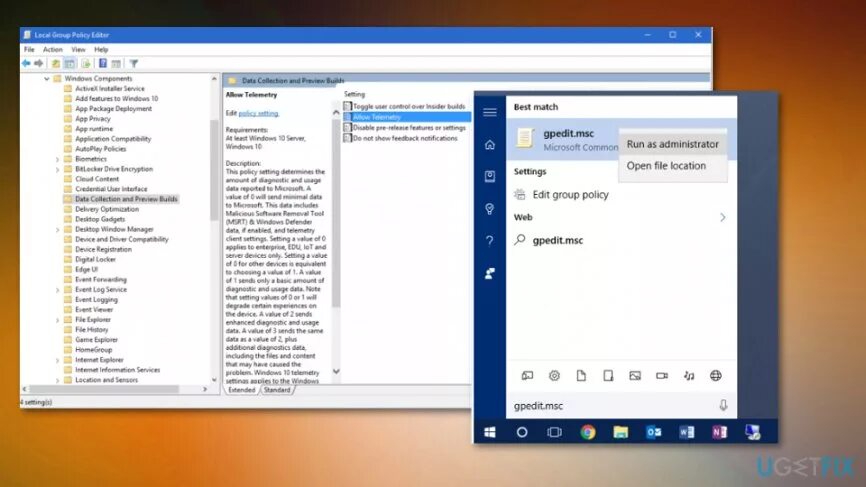The height and width of the screenshot is (487, 866).
Task: Click the Cortana circle on taskbar
Action: (x=522, y=432)
